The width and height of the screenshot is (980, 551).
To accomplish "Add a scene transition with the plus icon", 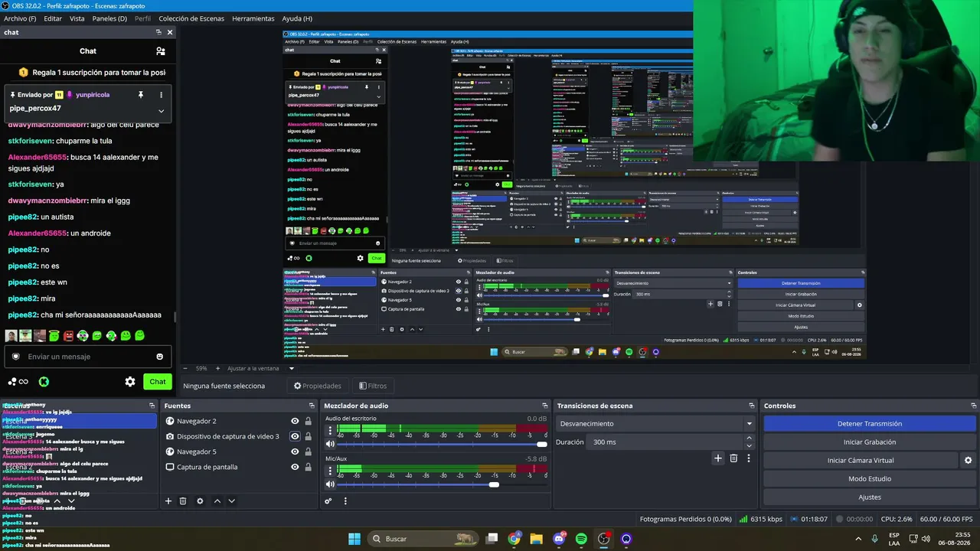I will tap(717, 458).
